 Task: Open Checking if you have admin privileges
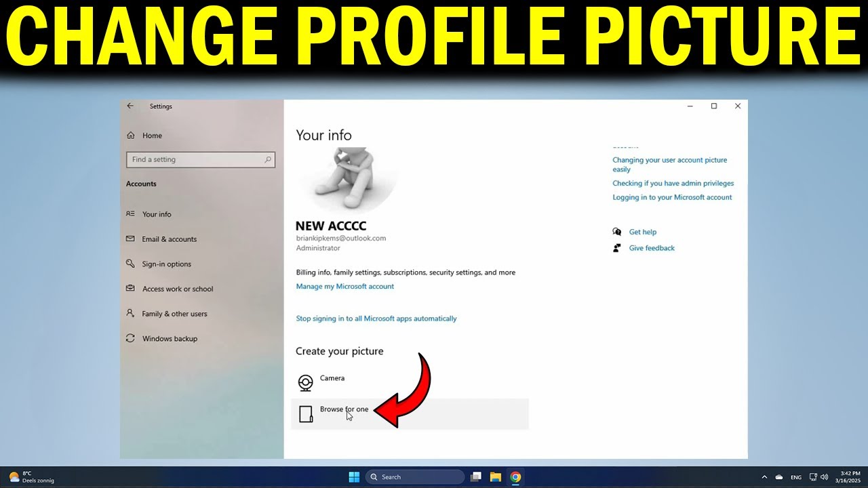673,183
